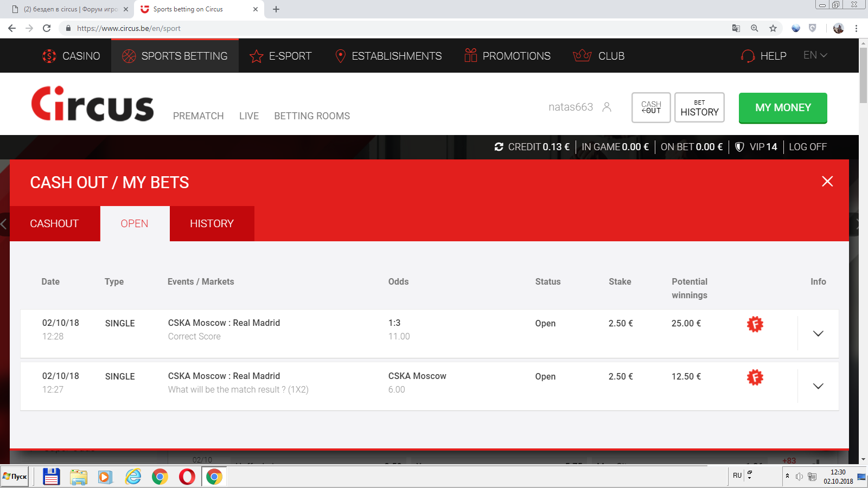Click the globe extension icon
This screenshot has height=488, width=868.
[796, 28]
